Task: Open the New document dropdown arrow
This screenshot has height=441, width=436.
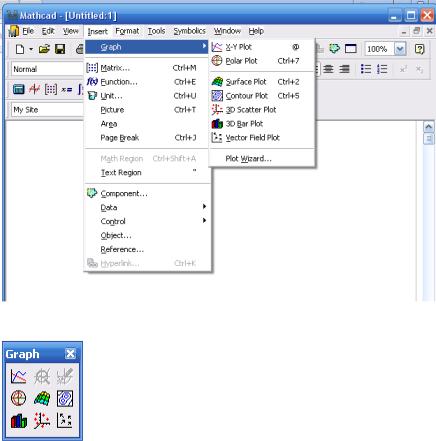Action: click(31, 49)
